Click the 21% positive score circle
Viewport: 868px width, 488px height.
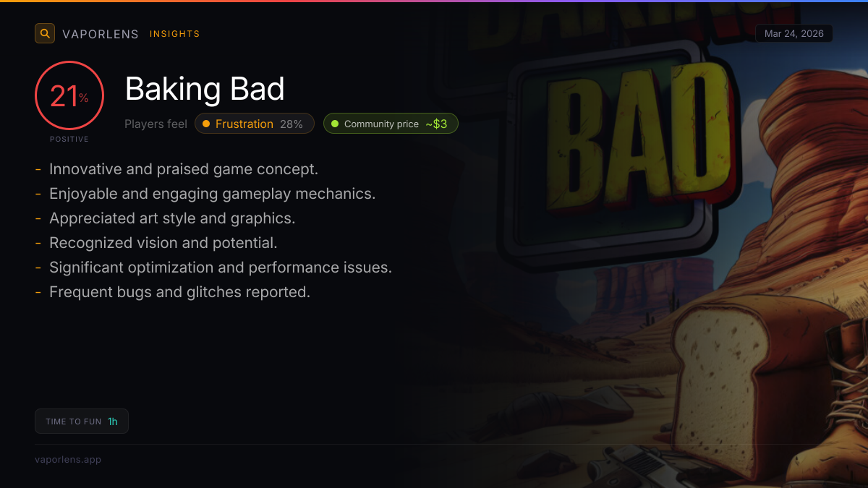point(69,95)
